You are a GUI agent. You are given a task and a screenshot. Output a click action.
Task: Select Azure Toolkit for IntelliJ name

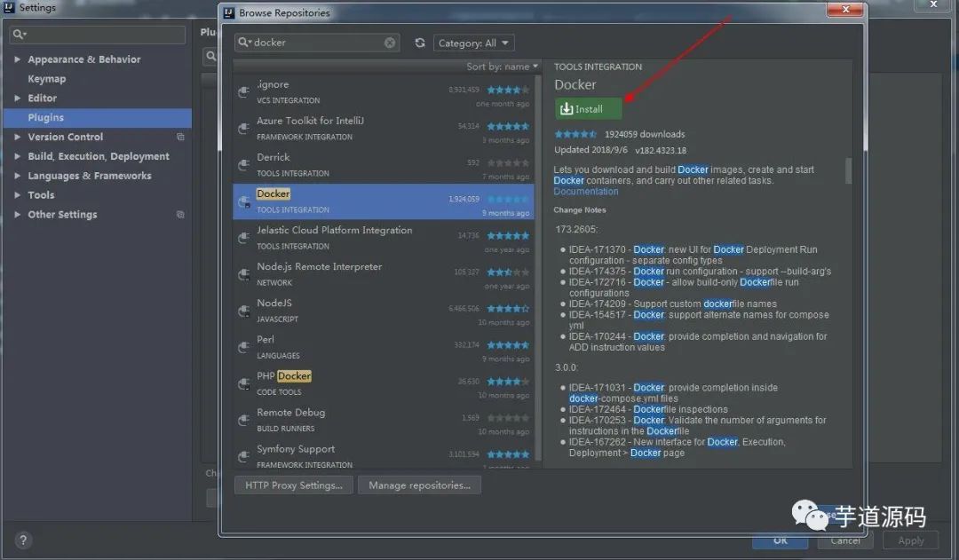click(310, 121)
